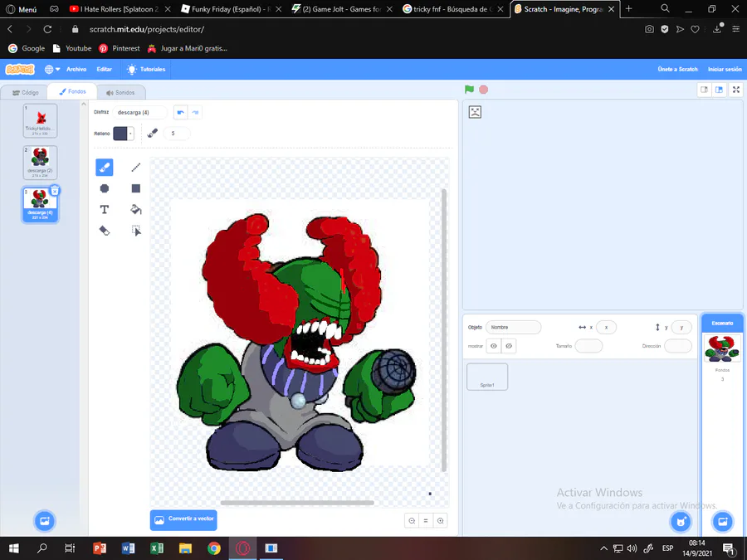Open the Google bookmark

[x=27, y=48]
